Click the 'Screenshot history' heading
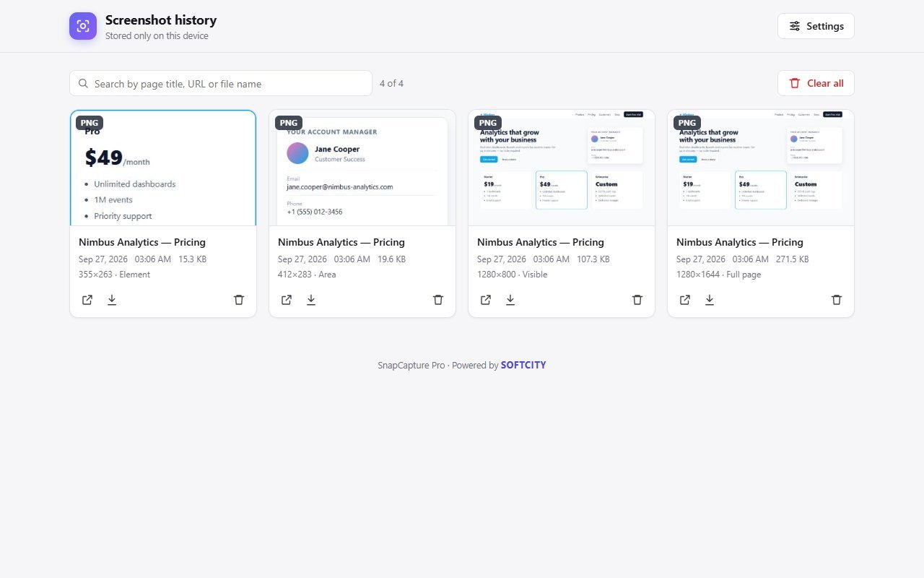 click(x=161, y=20)
